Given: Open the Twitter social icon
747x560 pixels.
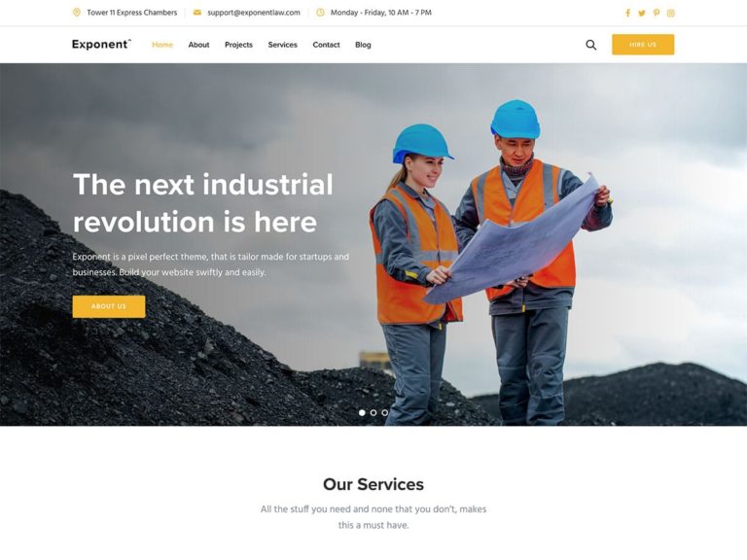Looking at the screenshot, I should click(642, 13).
